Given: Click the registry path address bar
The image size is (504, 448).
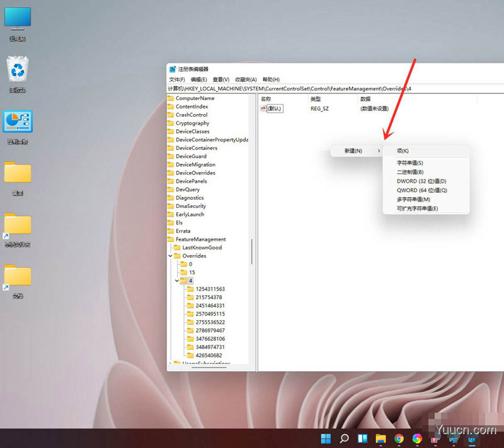Looking at the screenshot, I should pyautogui.click(x=335, y=89).
